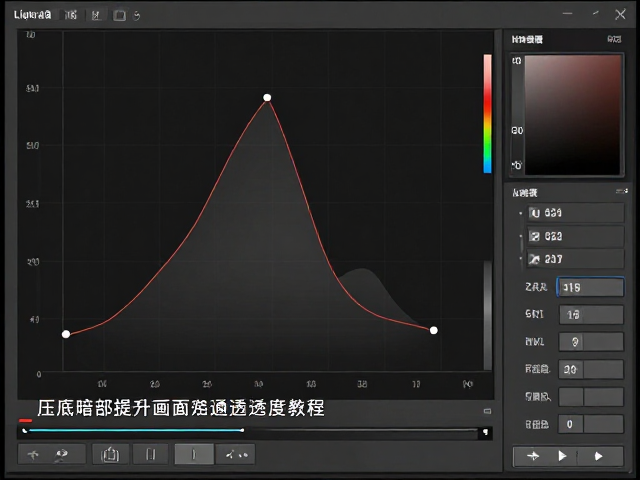Select the peak control point on the curve
Screen dimensions: 640x480
click(x=267, y=98)
